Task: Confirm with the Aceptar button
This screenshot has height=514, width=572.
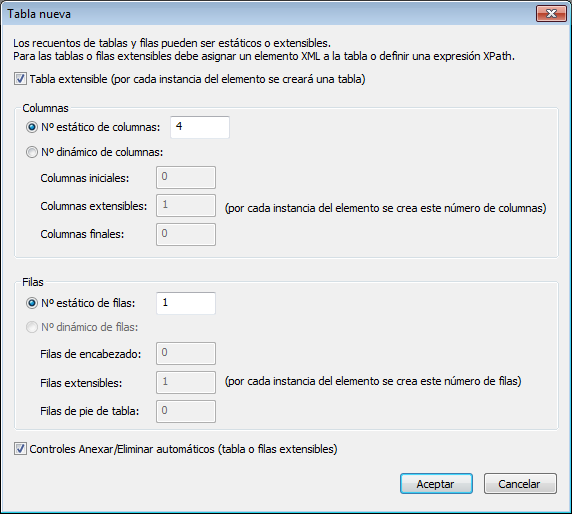Action: tap(436, 484)
